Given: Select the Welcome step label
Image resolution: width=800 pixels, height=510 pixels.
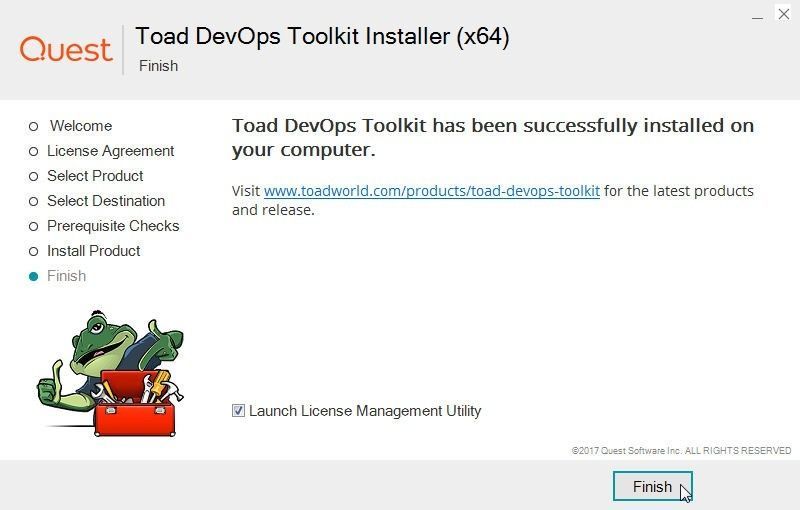Looking at the screenshot, I should (81, 126).
